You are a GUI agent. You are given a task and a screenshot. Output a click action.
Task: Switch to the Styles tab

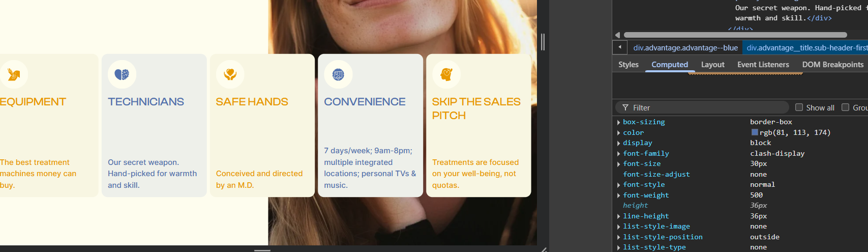pos(628,65)
